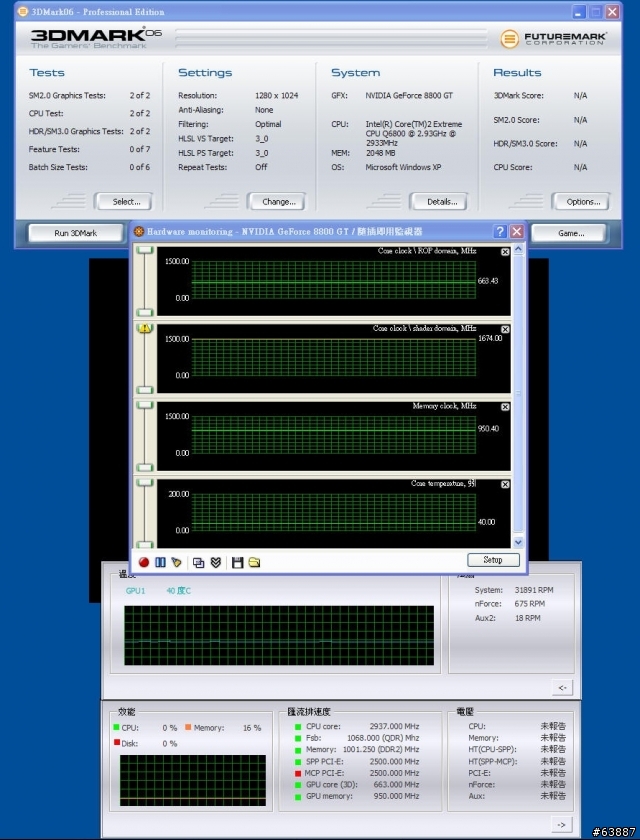Click the 1674.00 shader clock value
The height and width of the screenshot is (840, 640).
pyautogui.click(x=490, y=338)
